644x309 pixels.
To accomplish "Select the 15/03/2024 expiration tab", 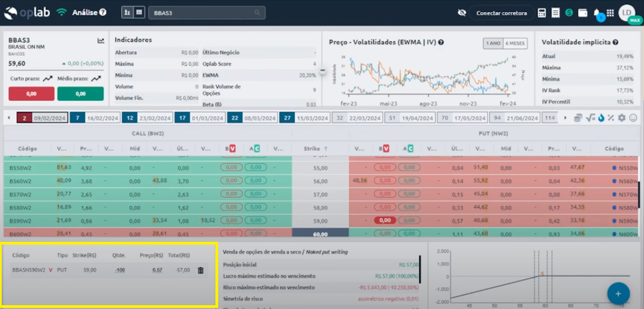I will 305,118.
